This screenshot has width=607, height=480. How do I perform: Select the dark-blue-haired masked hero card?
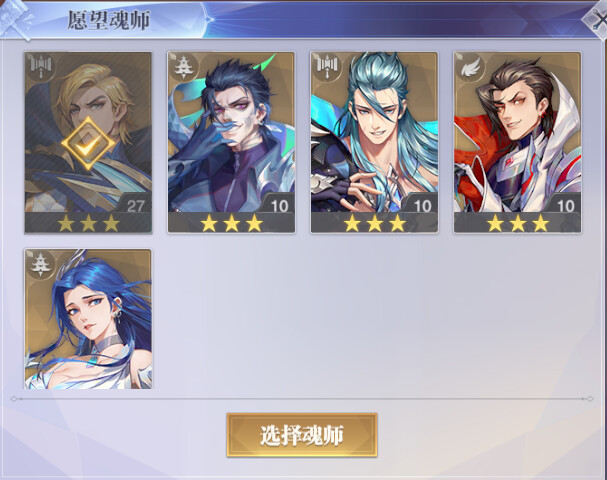coord(231,142)
